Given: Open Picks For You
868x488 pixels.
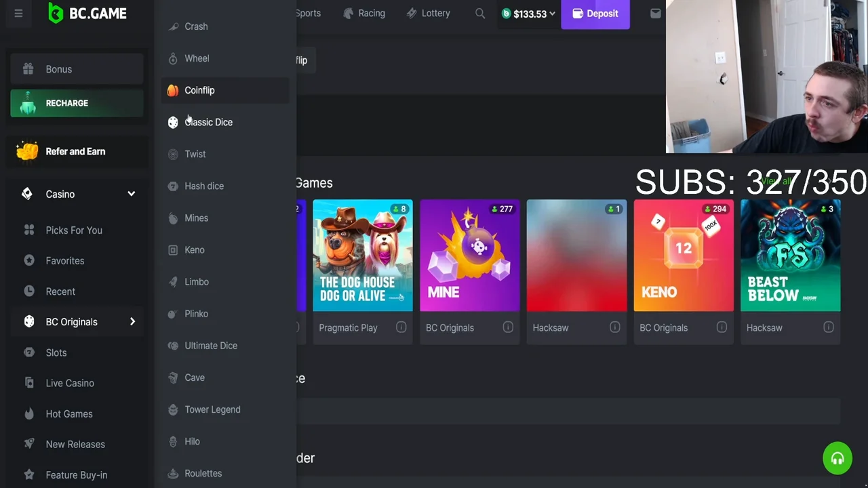Looking at the screenshot, I should tap(74, 230).
